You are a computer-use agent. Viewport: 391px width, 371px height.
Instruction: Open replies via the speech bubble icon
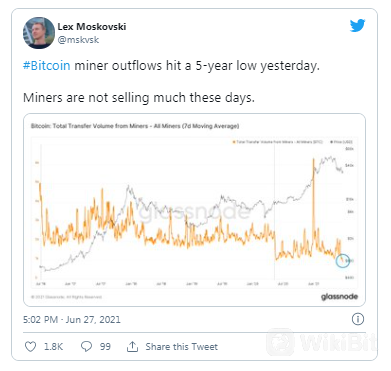pos(86,347)
